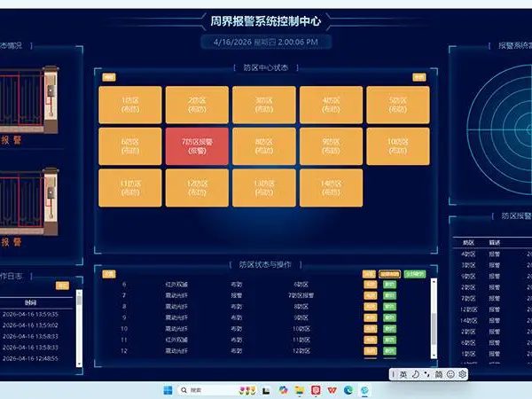
Task: Click the solid orange button left of outlined operations button
Action: (x=369, y=274)
